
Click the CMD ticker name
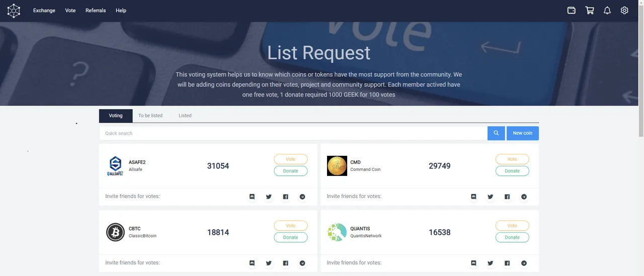point(356,162)
